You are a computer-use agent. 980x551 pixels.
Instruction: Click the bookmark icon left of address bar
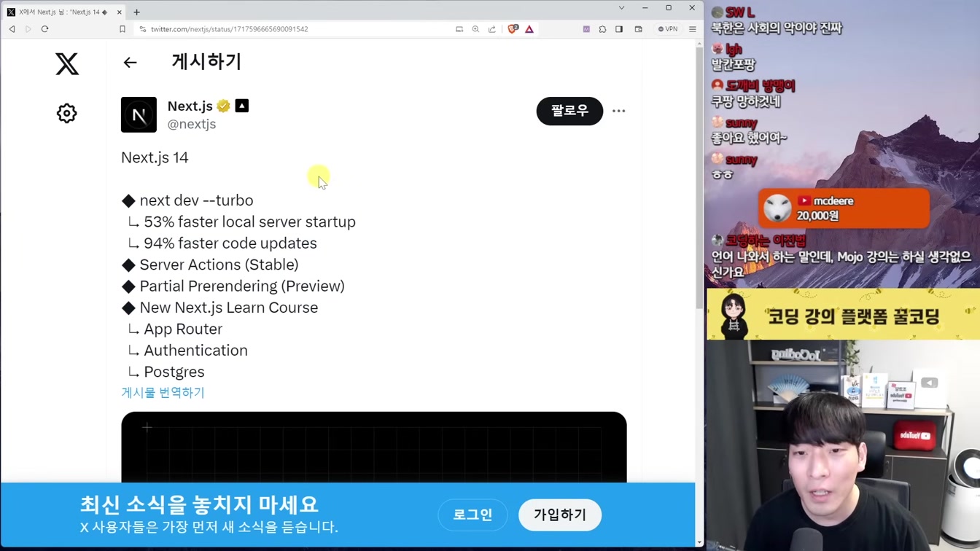122,29
